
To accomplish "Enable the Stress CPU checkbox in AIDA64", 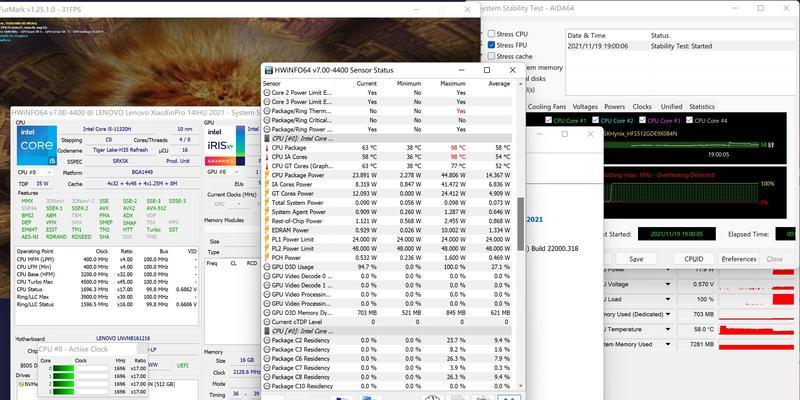I will pos(491,34).
